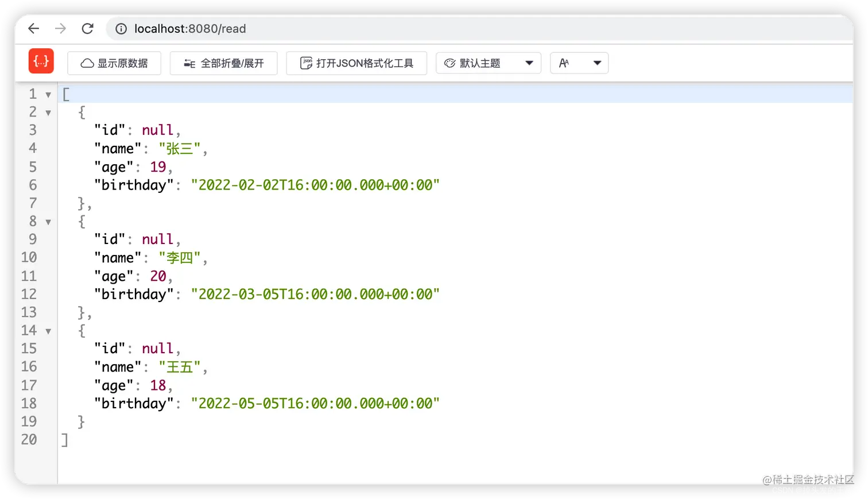Click line number 7 in the gutter
This screenshot has height=499, width=868.
(x=33, y=203)
